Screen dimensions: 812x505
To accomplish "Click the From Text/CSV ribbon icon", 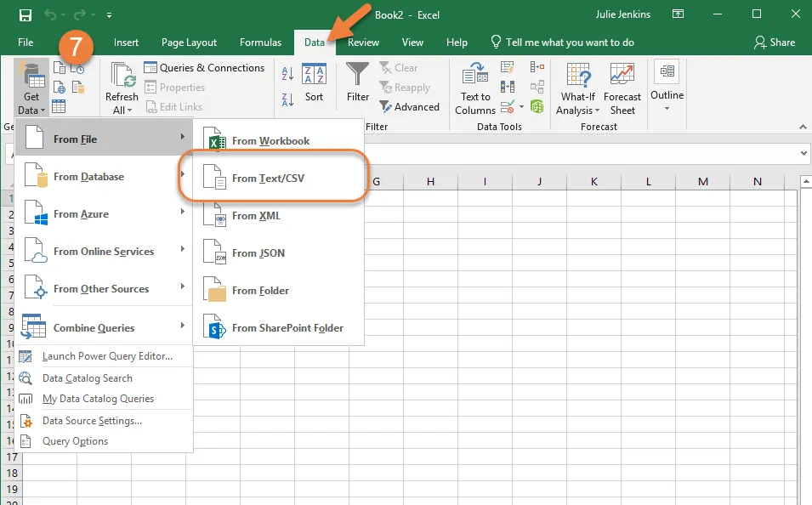I will 60,68.
